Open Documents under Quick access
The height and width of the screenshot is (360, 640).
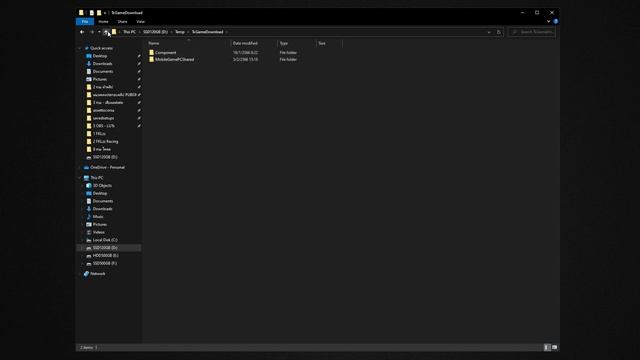[x=103, y=71]
